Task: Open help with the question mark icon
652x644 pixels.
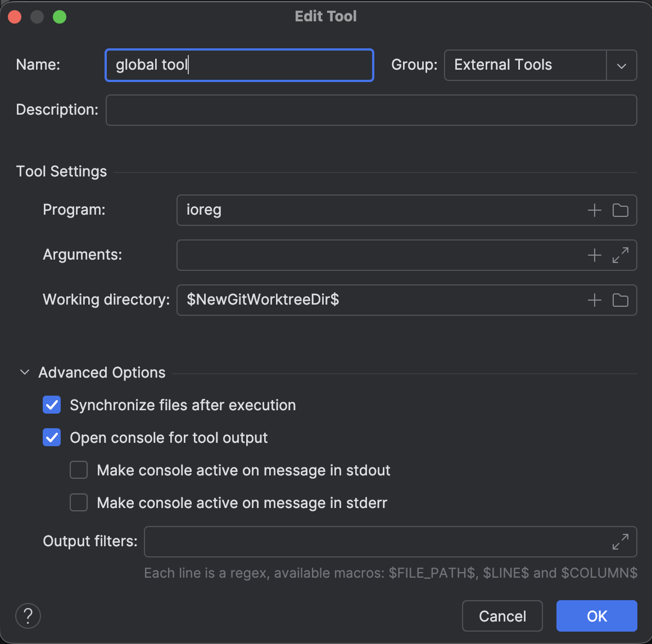Action: pyautogui.click(x=28, y=616)
